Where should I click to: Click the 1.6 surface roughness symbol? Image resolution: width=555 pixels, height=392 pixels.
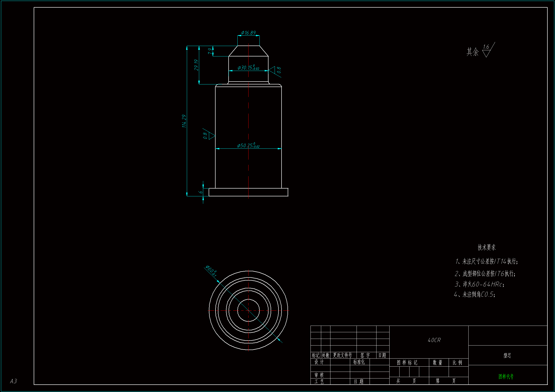(486, 51)
